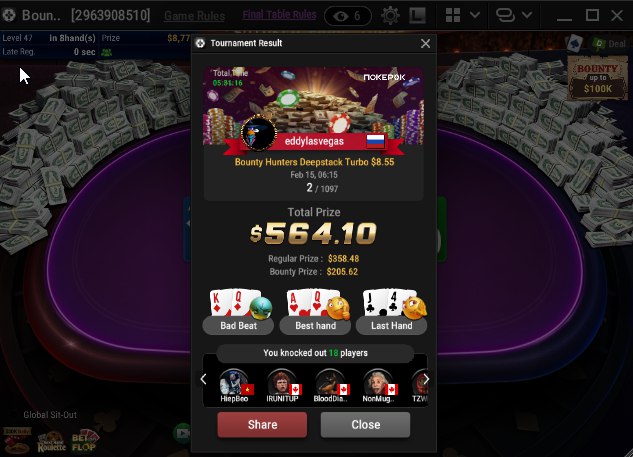Close the Tournament Result dialog with X

pos(425,44)
